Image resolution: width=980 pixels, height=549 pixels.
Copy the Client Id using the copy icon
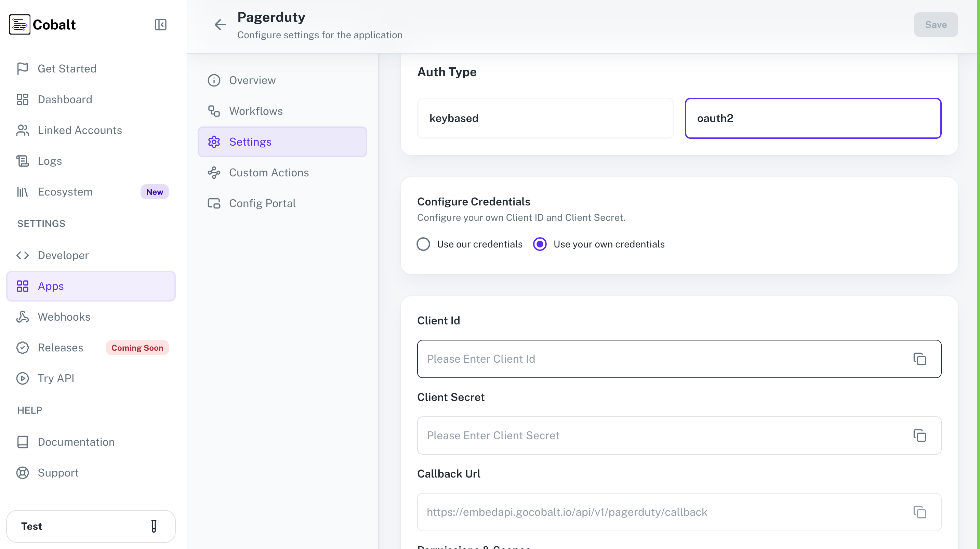click(x=920, y=359)
